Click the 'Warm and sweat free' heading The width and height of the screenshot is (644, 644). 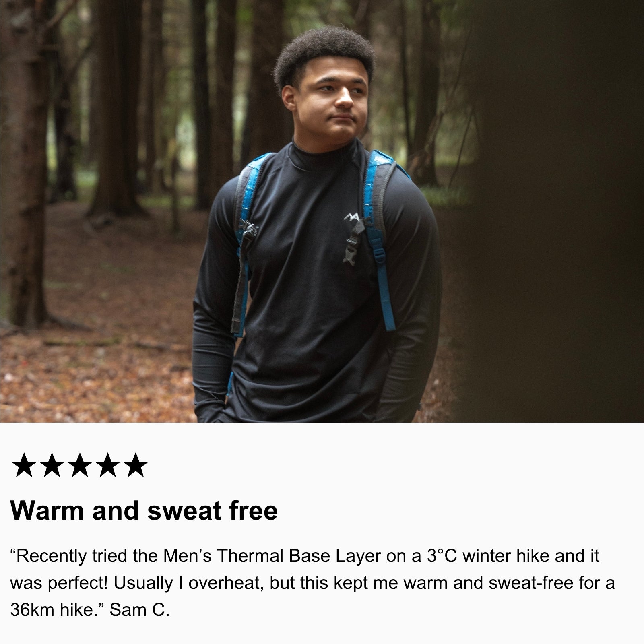click(144, 511)
